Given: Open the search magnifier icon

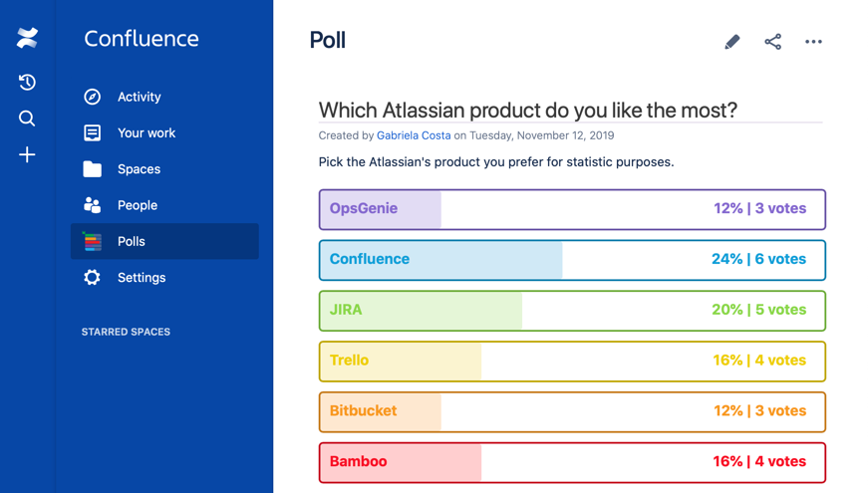Looking at the screenshot, I should pos(27,119).
